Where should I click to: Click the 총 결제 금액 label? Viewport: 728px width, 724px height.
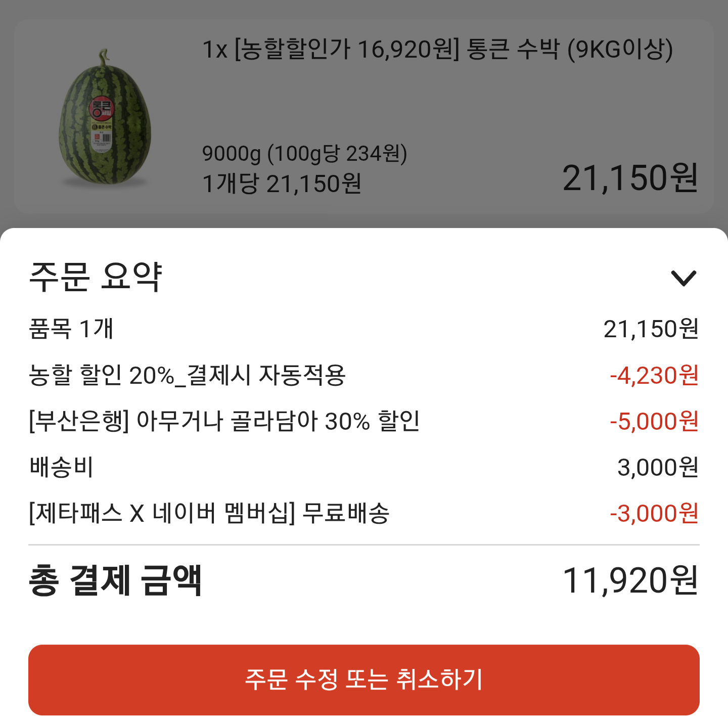pos(115,580)
